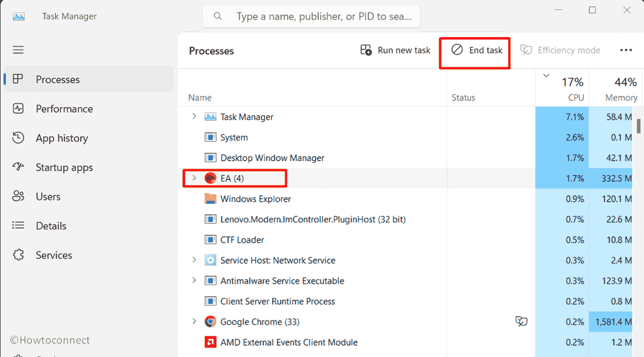Screen dimensions: 644x357
Task: Click the Run new task button
Action: pos(395,50)
